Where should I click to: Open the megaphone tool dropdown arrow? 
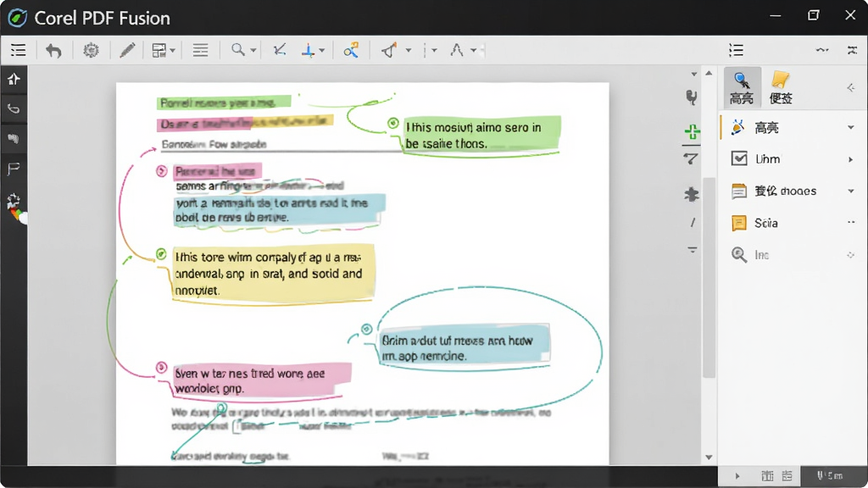[x=409, y=50]
